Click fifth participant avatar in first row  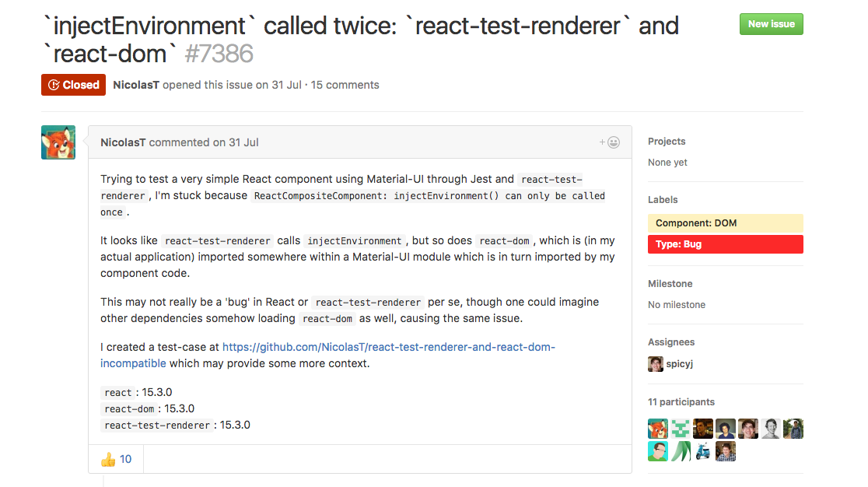coord(748,429)
